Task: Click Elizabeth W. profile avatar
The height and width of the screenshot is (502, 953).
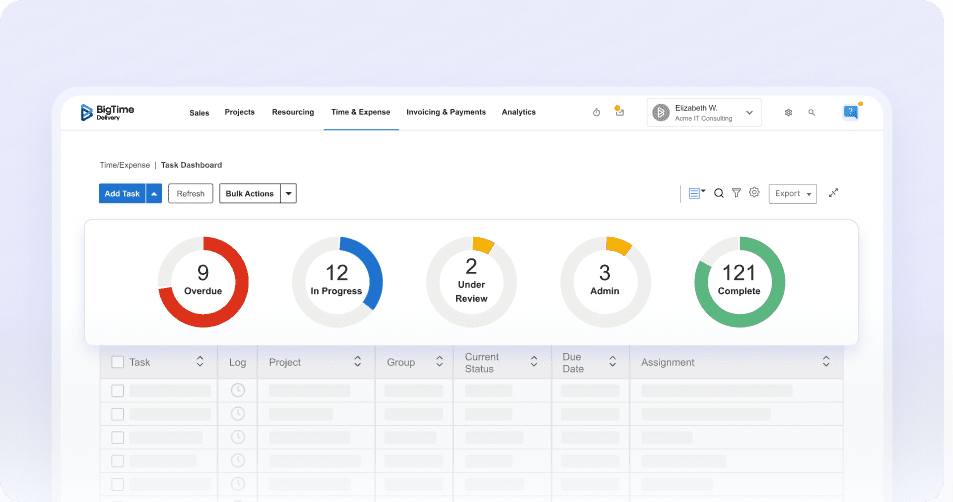Action: [x=661, y=112]
